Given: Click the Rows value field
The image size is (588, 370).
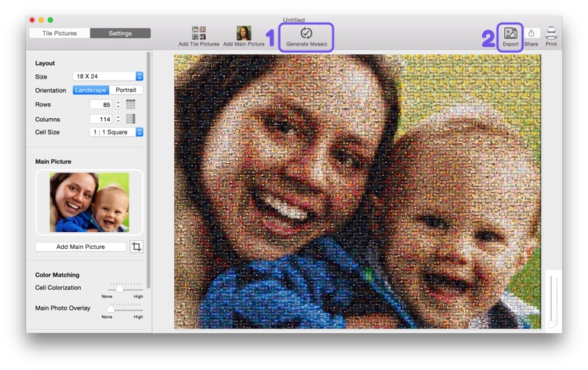Looking at the screenshot, I should [101, 104].
